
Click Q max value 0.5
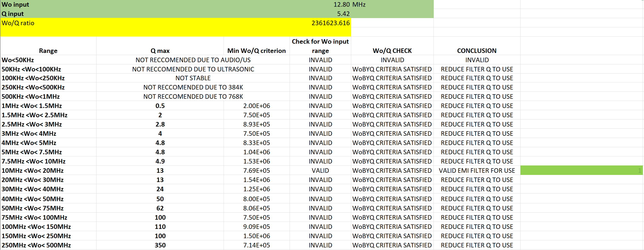[x=160, y=106]
